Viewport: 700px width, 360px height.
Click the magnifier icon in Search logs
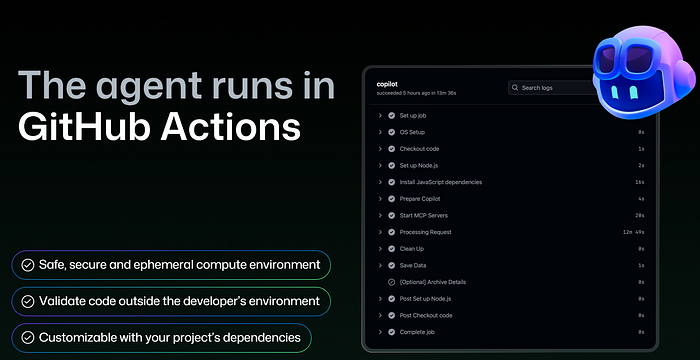515,88
